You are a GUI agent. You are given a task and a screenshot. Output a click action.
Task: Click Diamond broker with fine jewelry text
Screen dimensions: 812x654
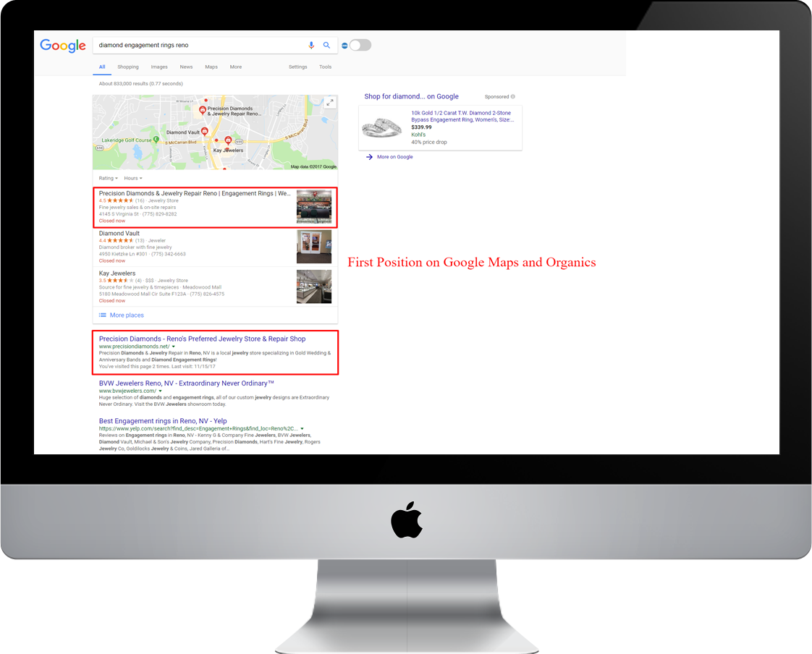135,247
